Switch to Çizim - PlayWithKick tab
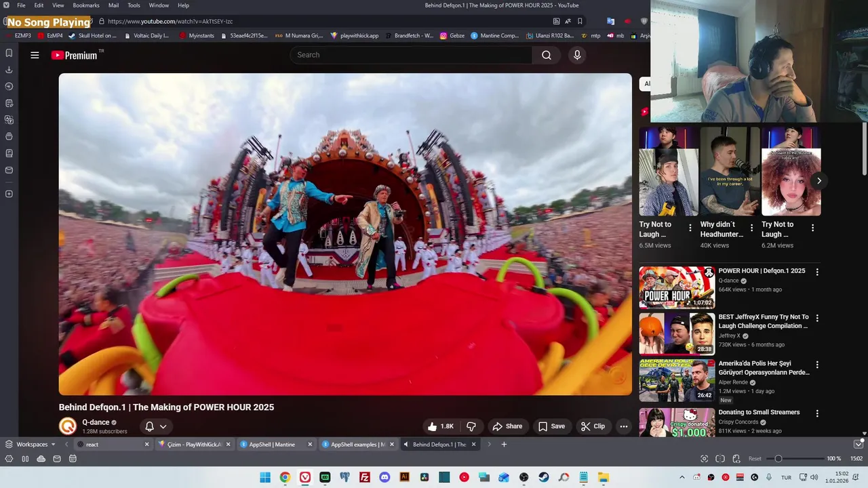 (195, 445)
